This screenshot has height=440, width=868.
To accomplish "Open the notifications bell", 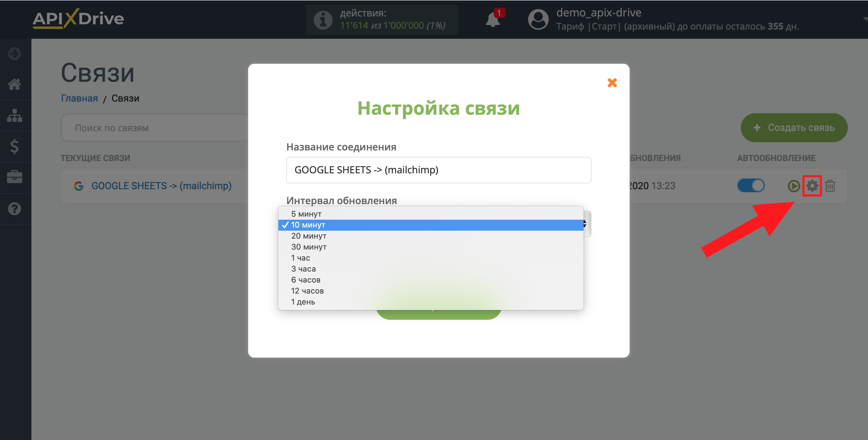I will point(493,20).
